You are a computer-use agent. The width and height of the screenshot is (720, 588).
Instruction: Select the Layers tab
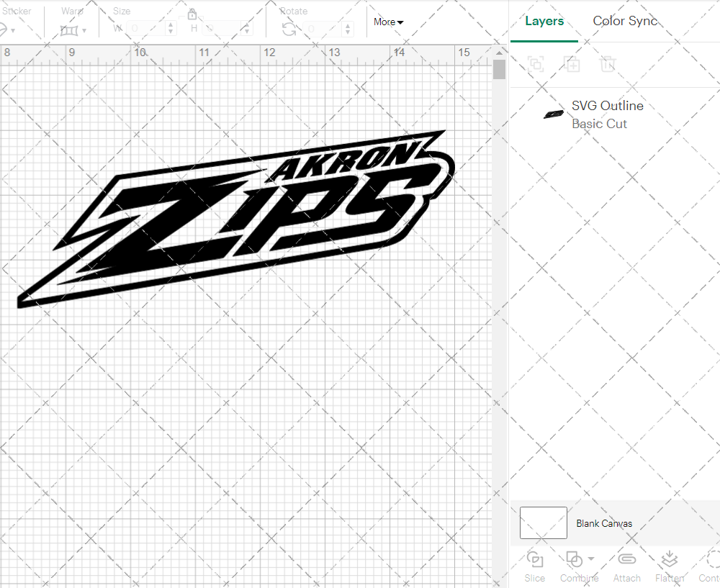pos(544,21)
